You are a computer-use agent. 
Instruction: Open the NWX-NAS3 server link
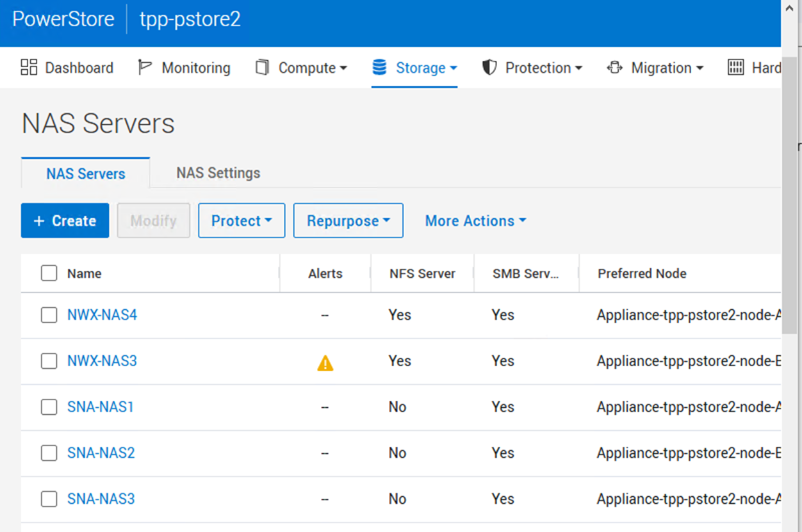click(x=102, y=361)
